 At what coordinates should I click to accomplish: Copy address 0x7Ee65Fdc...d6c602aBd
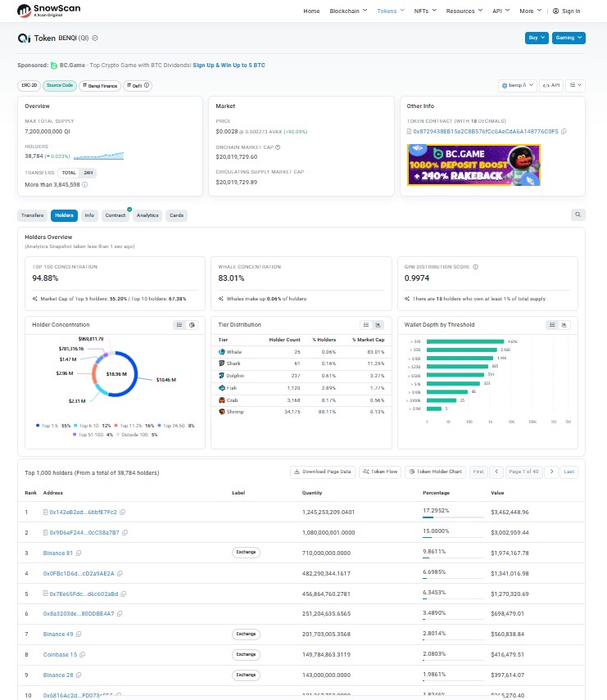(x=124, y=594)
